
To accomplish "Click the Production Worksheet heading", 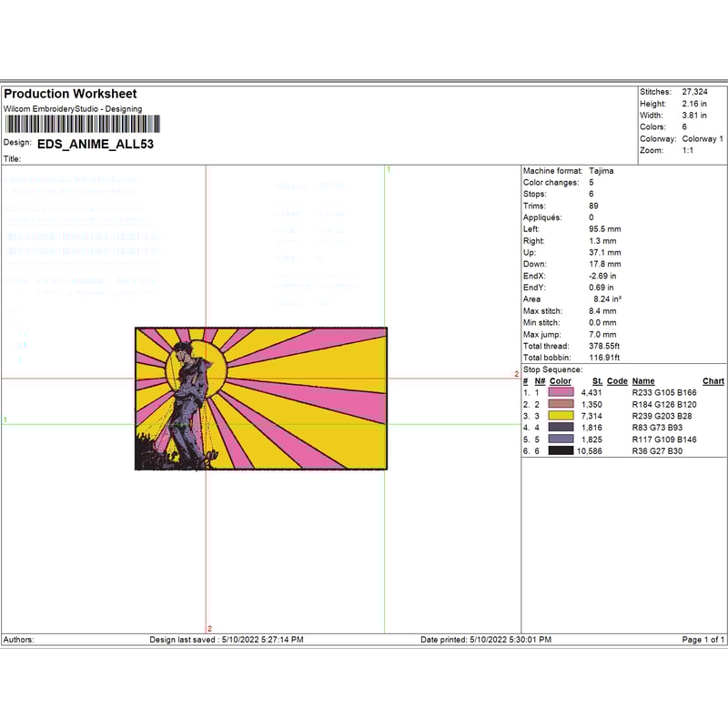I will pos(70,94).
